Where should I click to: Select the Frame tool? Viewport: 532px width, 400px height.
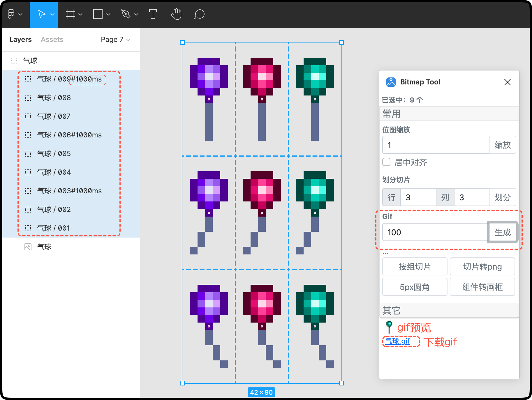click(70, 14)
